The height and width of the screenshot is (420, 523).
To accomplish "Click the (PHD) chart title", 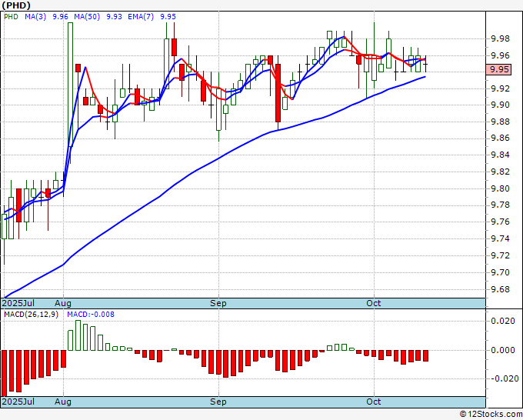I will tap(16, 5).
